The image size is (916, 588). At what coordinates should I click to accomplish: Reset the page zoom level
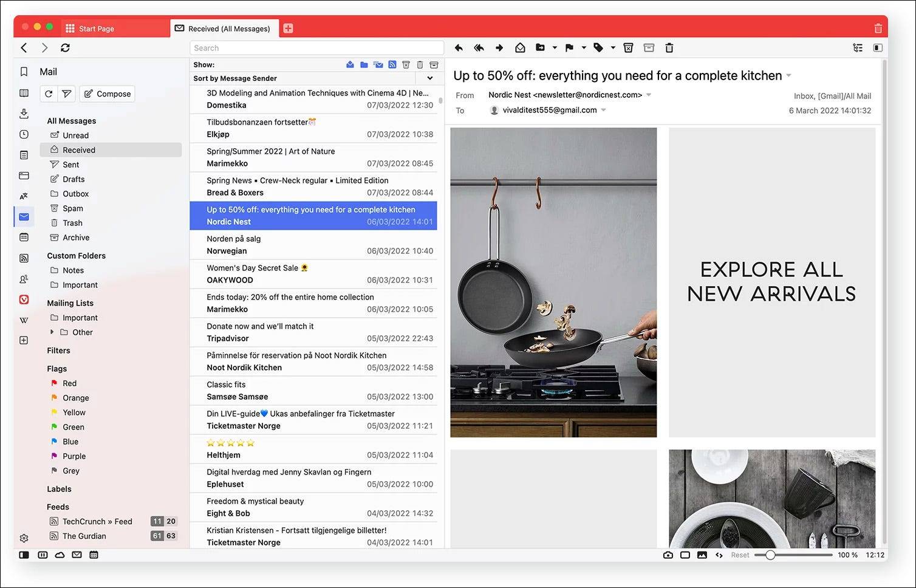740,555
